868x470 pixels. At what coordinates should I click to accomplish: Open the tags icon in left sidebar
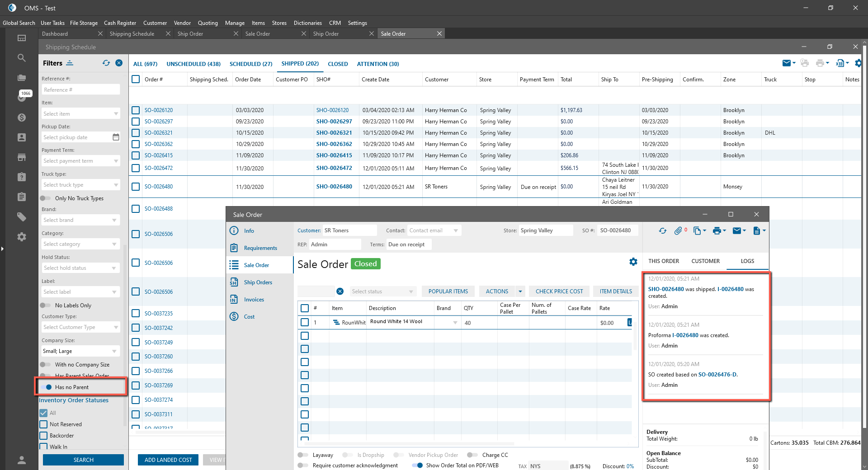pos(22,217)
